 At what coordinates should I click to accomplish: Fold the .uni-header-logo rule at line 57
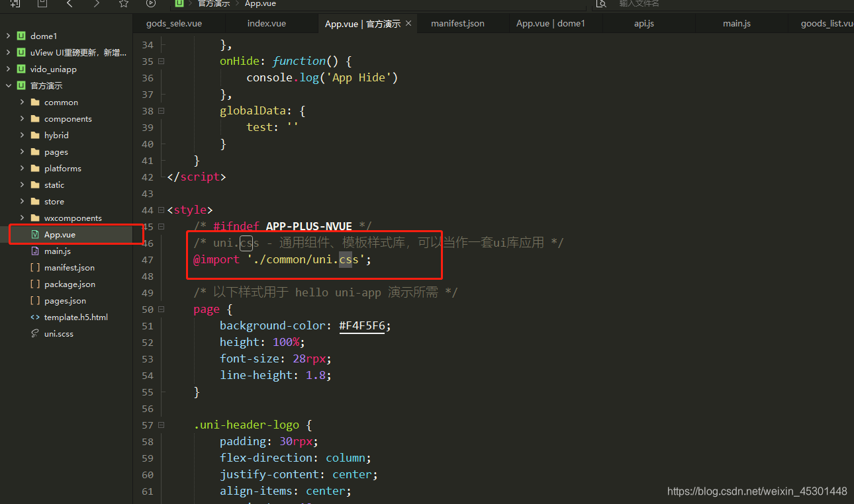click(x=161, y=425)
